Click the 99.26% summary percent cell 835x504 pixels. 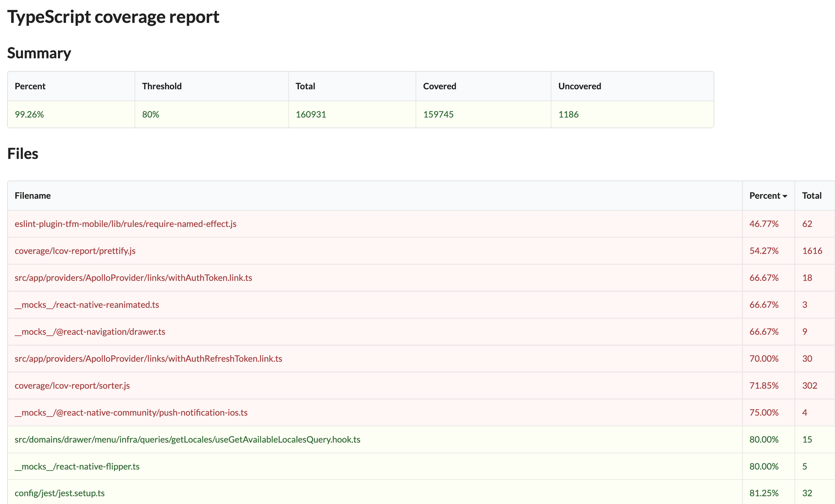[29, 114]
